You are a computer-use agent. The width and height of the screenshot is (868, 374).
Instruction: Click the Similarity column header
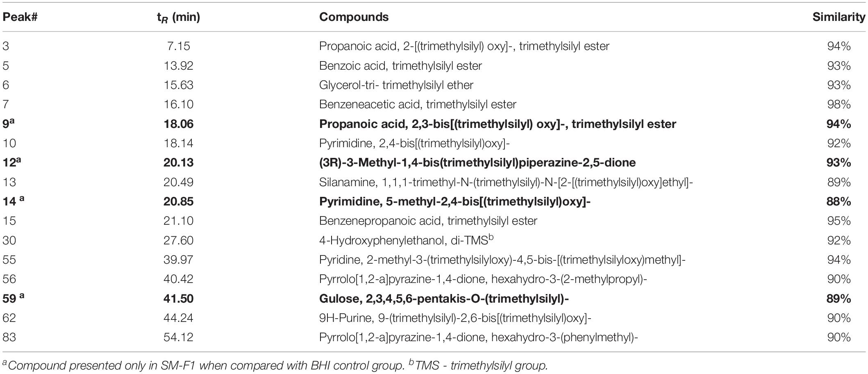[839, 17]
